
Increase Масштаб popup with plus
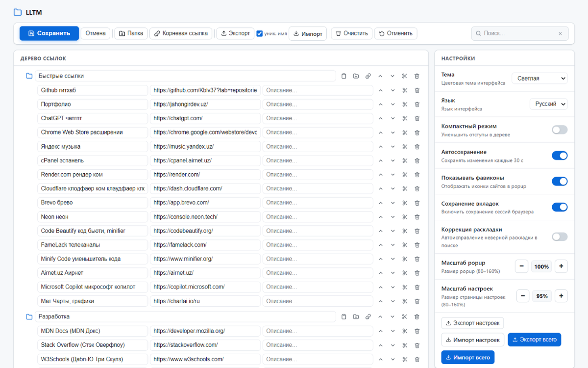coord(561,266)
